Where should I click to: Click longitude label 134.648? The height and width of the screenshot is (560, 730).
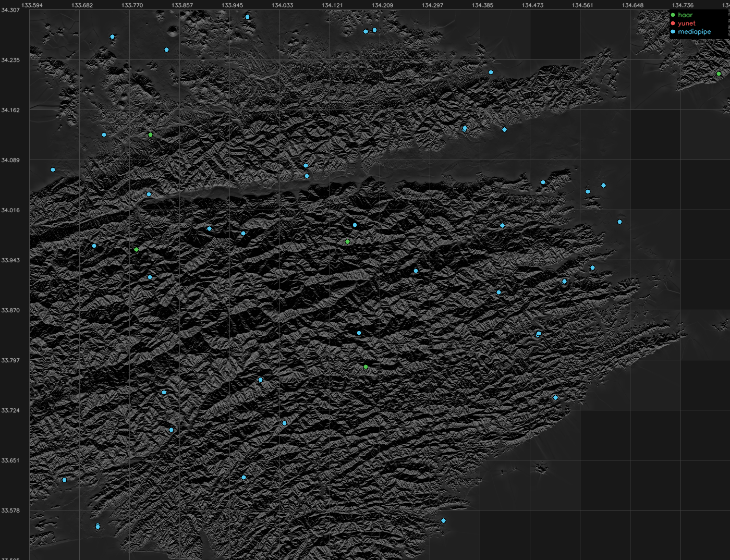click(x=633, y=5)
